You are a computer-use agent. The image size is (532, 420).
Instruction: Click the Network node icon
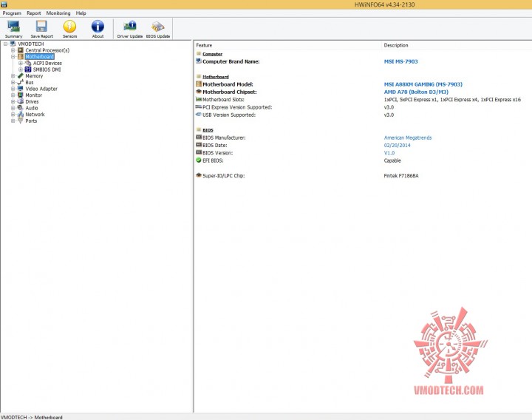click(x=21, y=115)
